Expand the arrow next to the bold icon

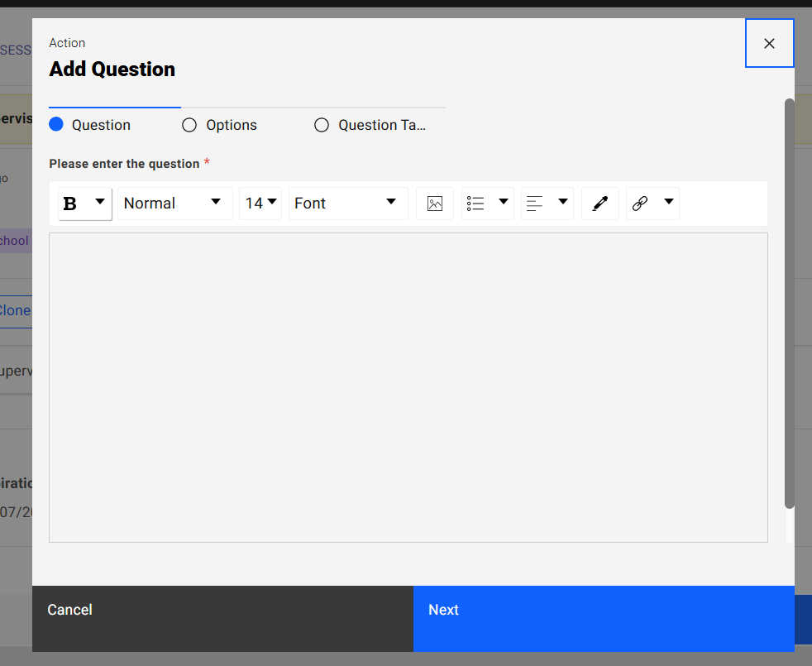100,202
